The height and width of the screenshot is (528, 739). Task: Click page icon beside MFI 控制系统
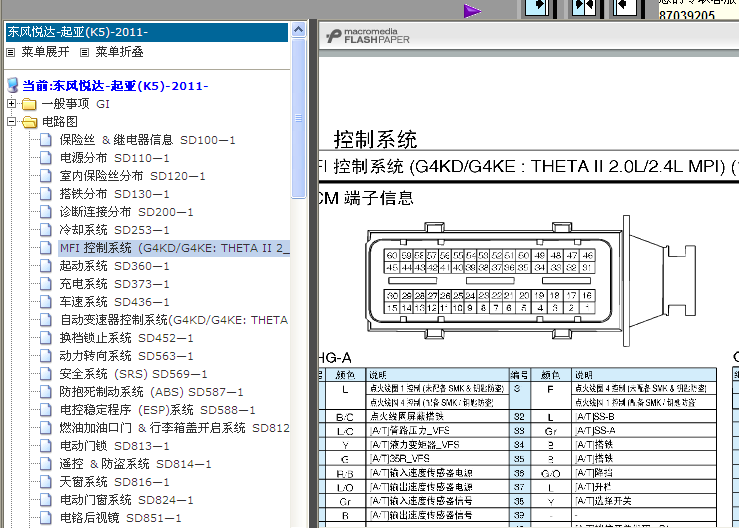[x=46, y=248]
